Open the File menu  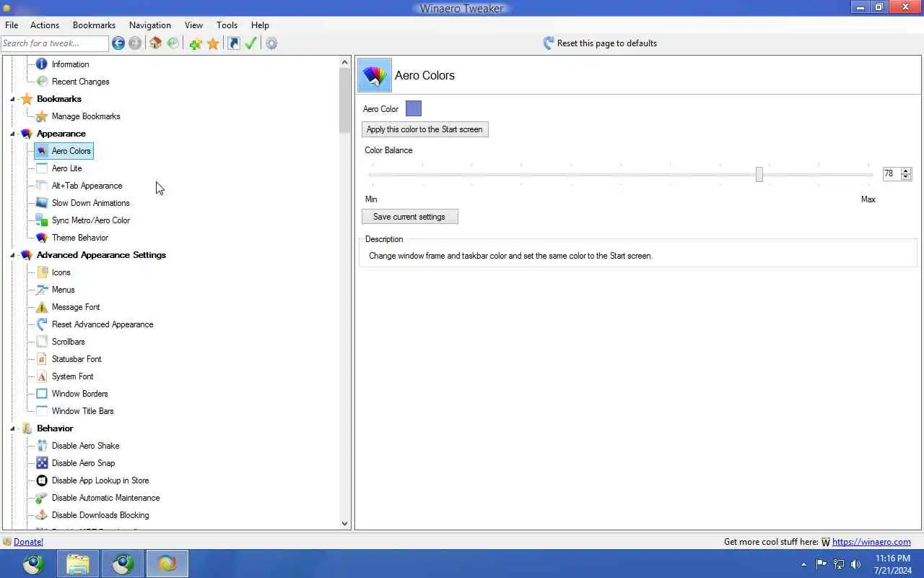pos(12,25)
